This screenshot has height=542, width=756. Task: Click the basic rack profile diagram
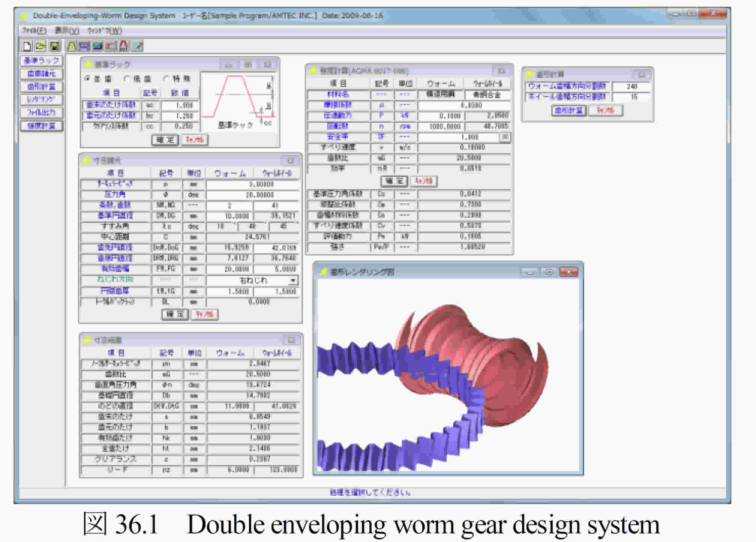pyautogui.click(x=239, y=102)
